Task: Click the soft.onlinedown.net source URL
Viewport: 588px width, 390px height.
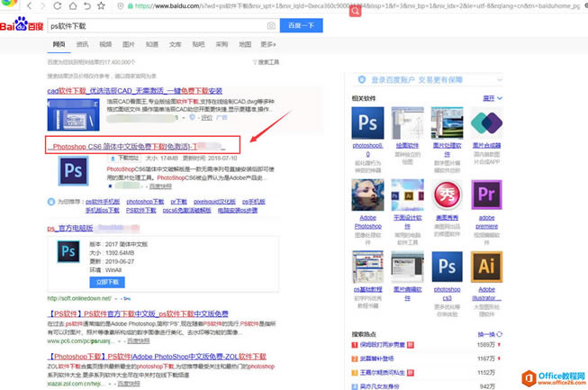Action: tap(79, 298)
